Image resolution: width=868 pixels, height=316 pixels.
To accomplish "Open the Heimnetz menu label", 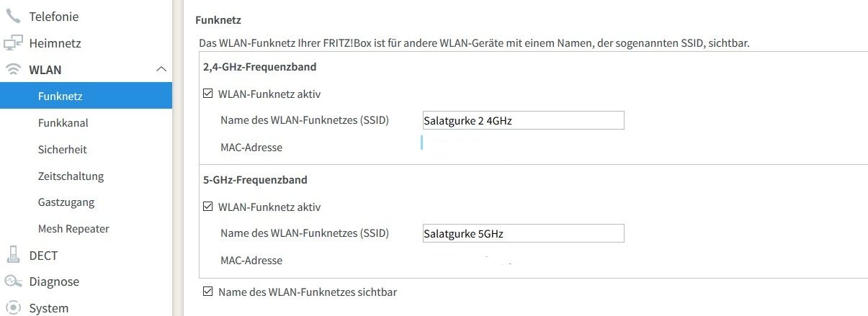I will [x=55, y=43].
